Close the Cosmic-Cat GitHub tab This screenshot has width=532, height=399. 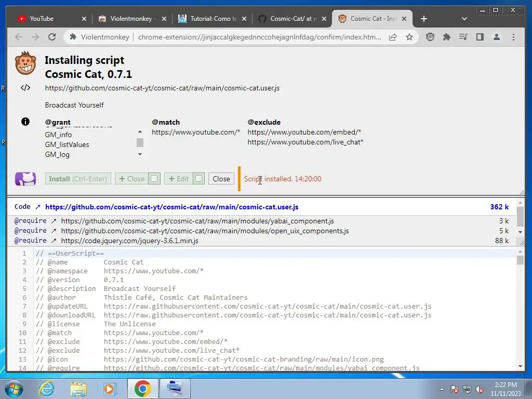(x=324, y=19)
